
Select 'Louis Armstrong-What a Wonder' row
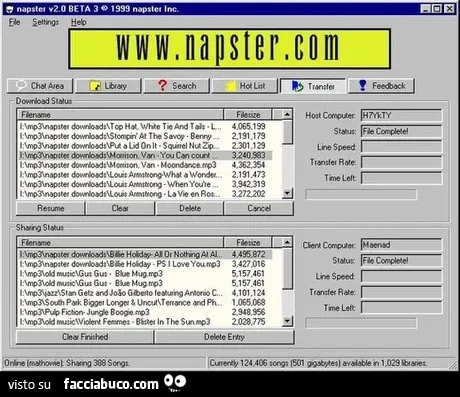[x=145, y=175]
